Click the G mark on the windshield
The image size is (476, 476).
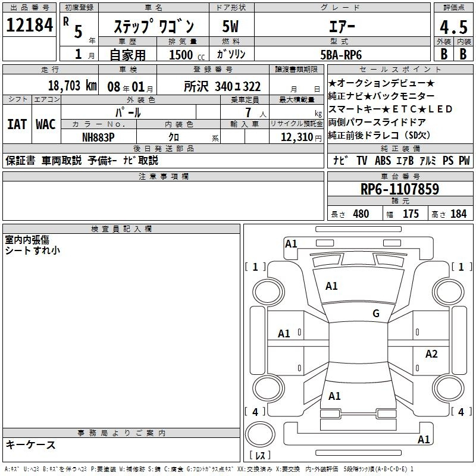(x=375, y=314)
